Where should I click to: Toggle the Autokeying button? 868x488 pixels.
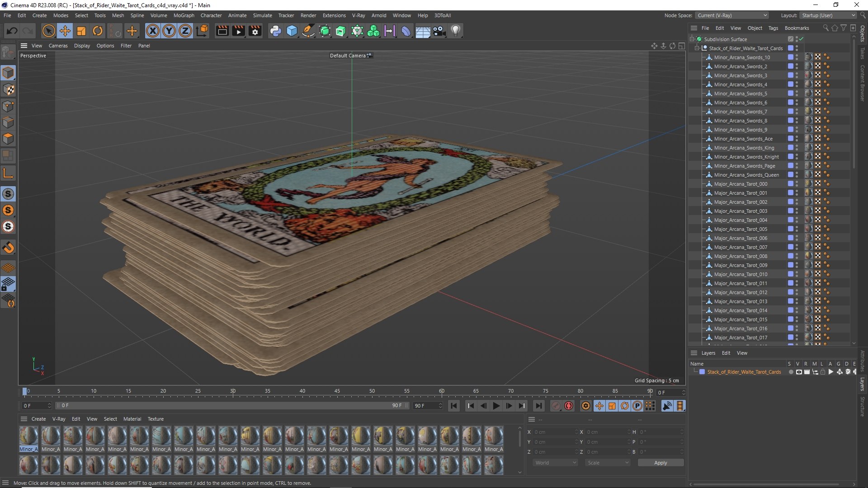point(569,406)
